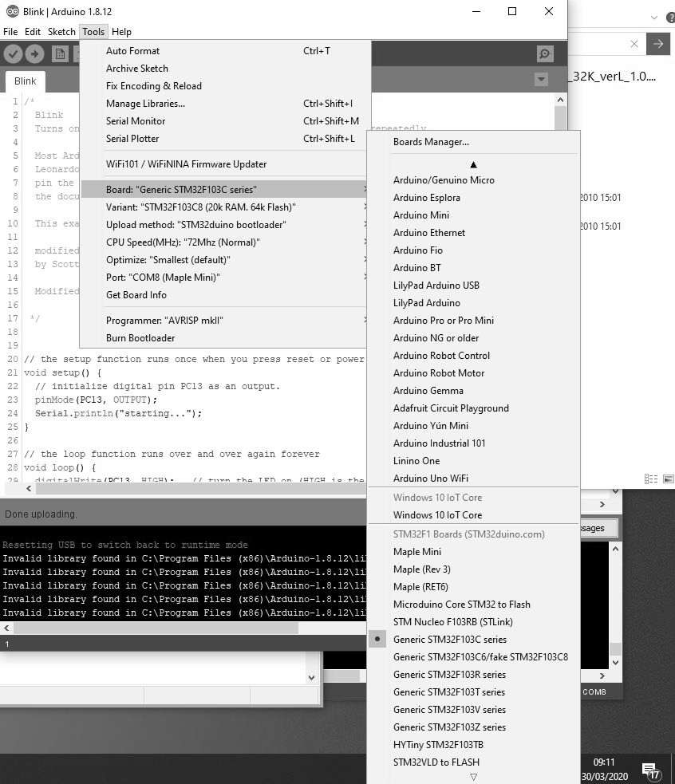Open Boards Manager
The image size is (675, 784).
click(x=473, y=142)
